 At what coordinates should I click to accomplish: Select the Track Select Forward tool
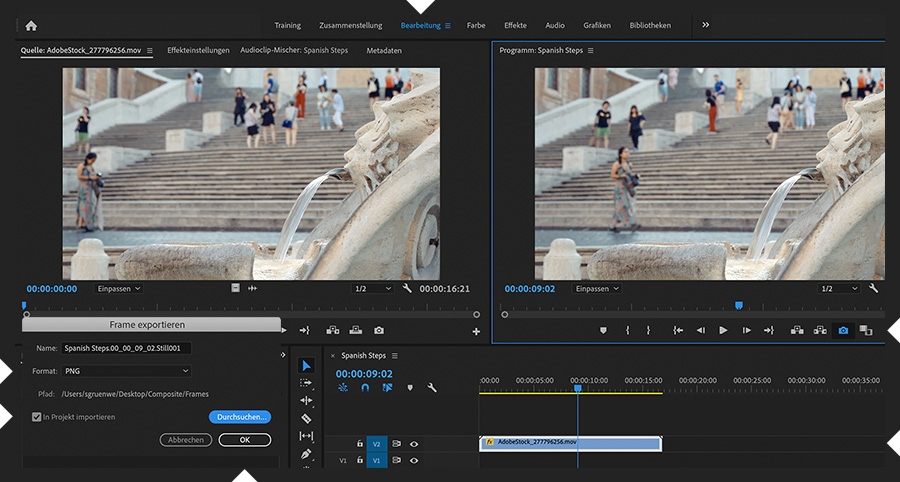tap(307, 383)
